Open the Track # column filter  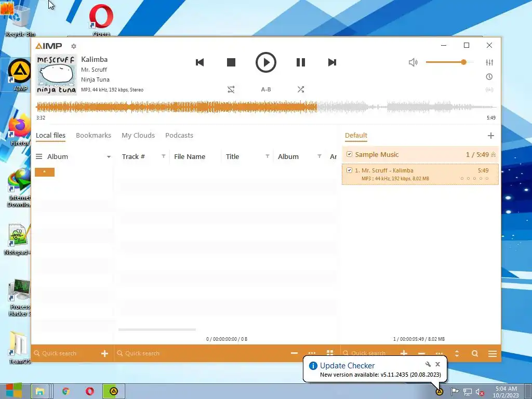tap(164, 156)
